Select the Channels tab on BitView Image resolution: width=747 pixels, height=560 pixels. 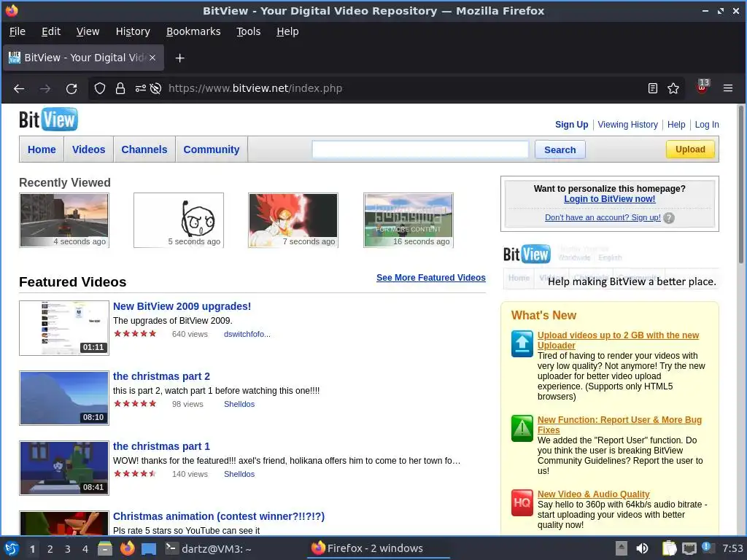click(144, 149)
